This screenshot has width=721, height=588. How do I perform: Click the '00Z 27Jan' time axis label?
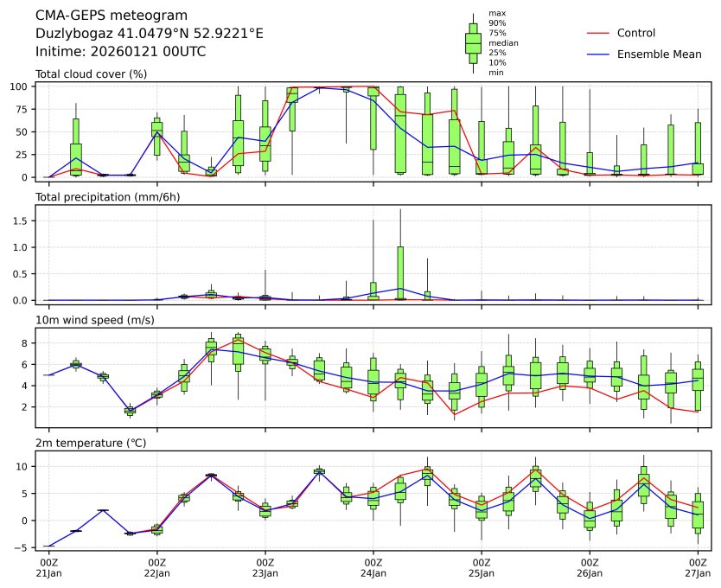point(698,568)
